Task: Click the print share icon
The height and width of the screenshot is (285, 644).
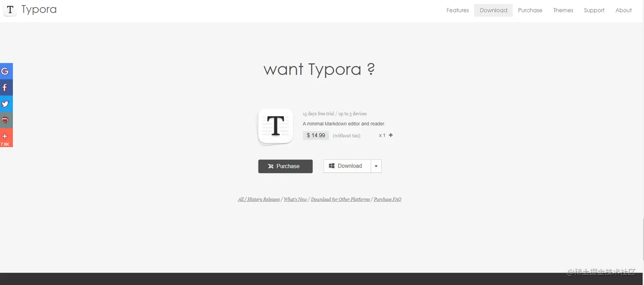Action: click(6, 120)
